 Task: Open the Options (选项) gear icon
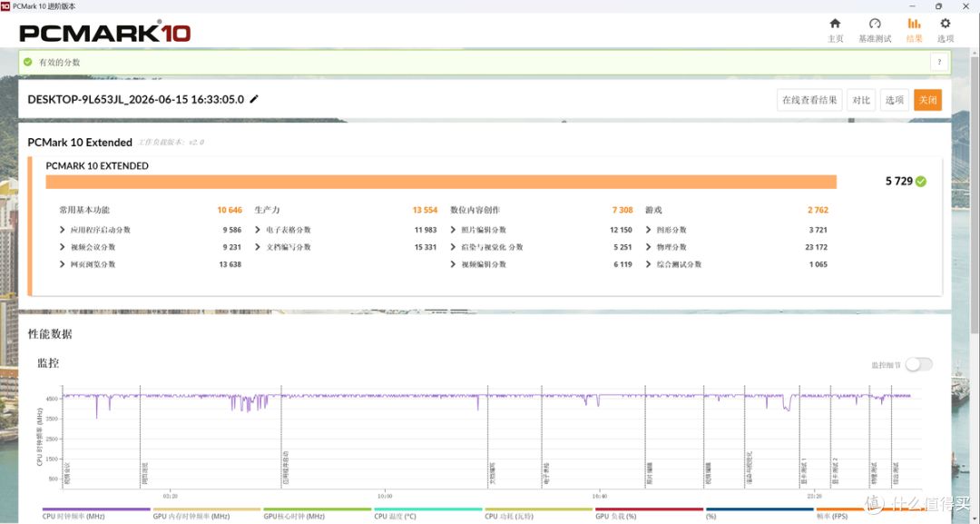point(945,24)
